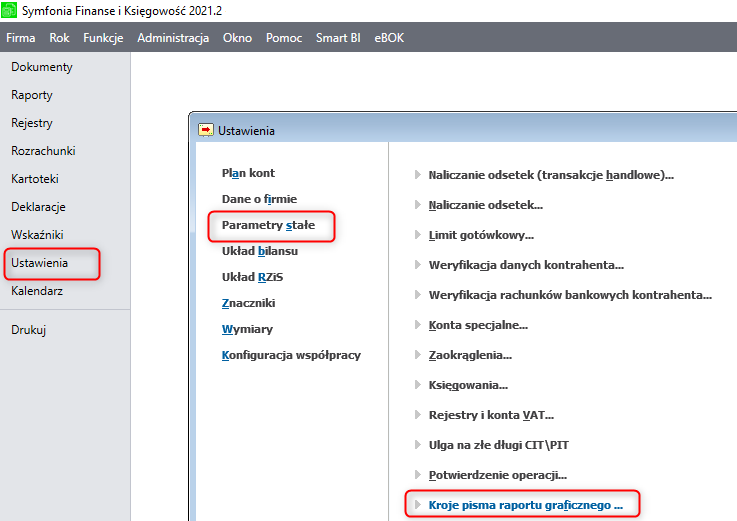The height and width of the screenshot is (521, 737).
Task: Open the Smart BI menu
Action: tap(338, 38)
